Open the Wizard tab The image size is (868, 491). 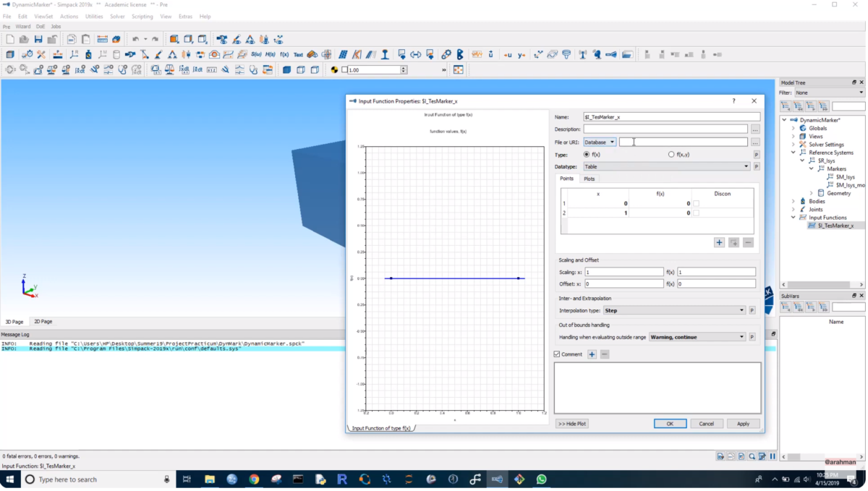pyautogui.click(x=23, y=27)
